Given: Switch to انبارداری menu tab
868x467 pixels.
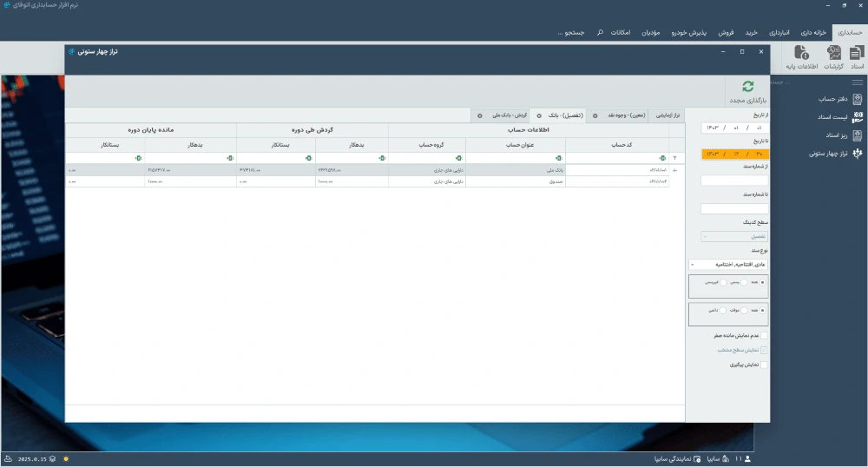Looking at the screenshot, I should (779, 33).
